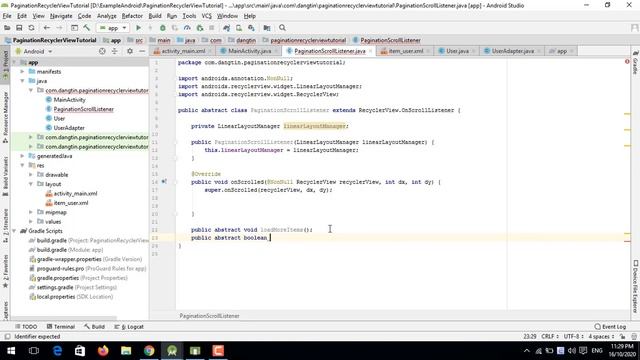Click the Search Everywhere magnifier icon
Image resolution: width=640 pixels, height=360 pixels.
coord(282,28)
